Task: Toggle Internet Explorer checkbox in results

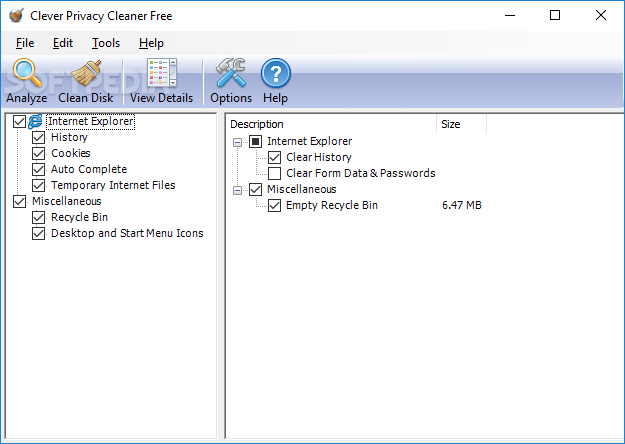Action: coord(256,141)
